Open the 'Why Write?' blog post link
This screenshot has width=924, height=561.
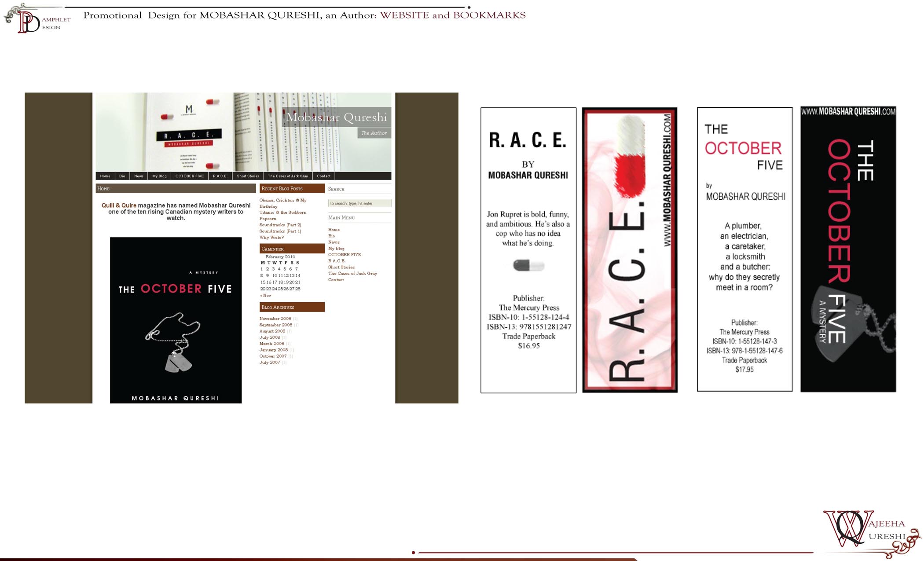pyautogui.click(x=271, y=237)
